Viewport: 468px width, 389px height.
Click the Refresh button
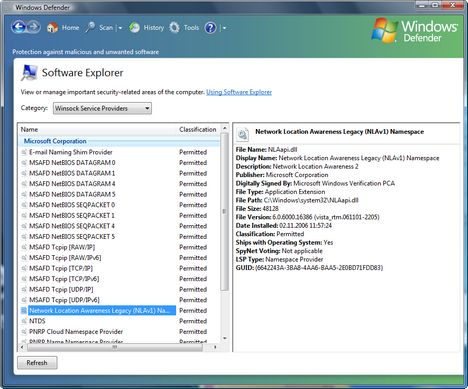pyautogui.click(x=37, y=363)
